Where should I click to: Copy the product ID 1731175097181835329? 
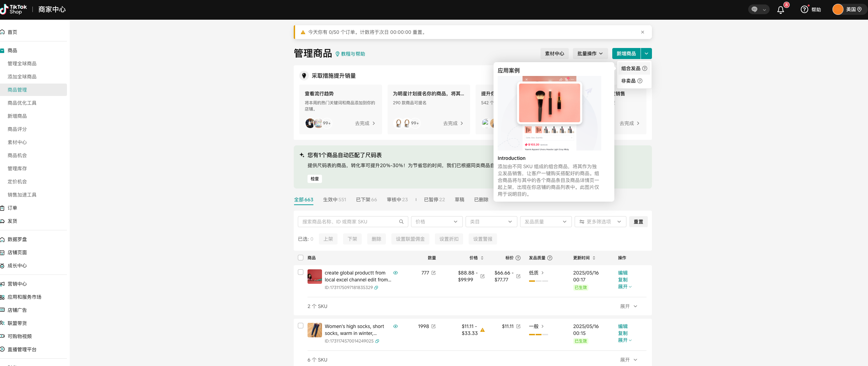(x=377, y=288)
